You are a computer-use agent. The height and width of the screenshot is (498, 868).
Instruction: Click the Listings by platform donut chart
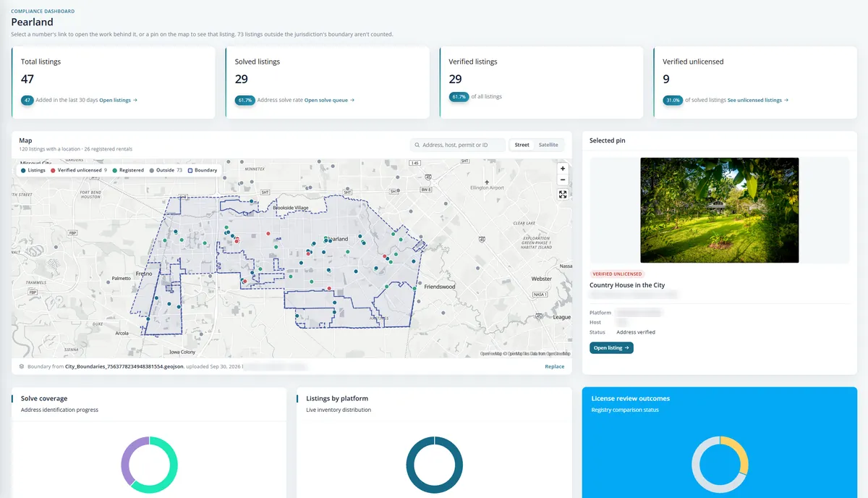tap(434, 465)
